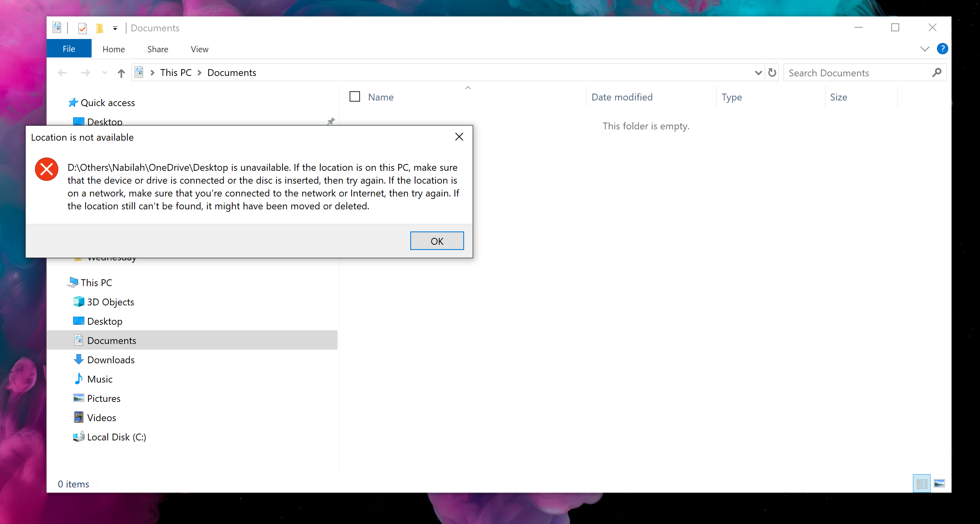Screen dimensions: 980x524
Task: Open the File ribbon tab
Action: pyautogui.click(x=69, y=49)
